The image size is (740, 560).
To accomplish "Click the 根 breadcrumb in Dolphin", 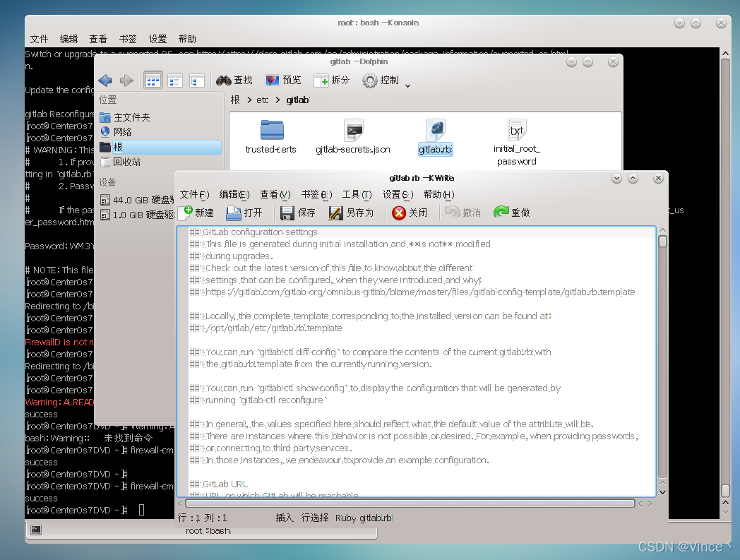I will (x=235, y=100).
